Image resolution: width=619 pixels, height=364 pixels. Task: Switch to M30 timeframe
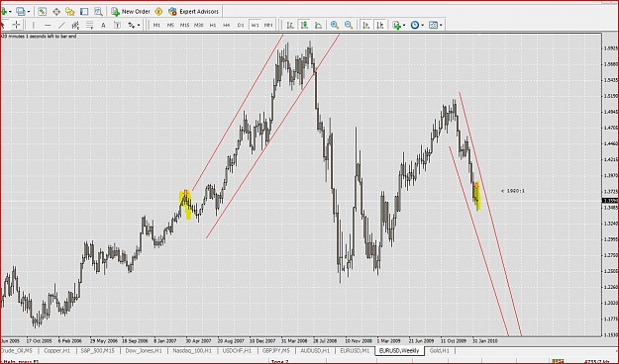pyautogui.click(x=198, y=26)
